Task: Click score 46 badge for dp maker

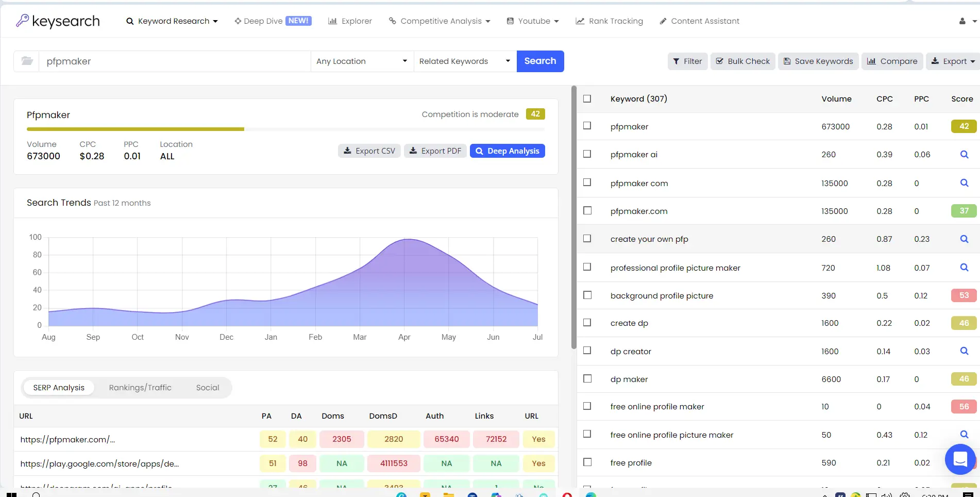Action: pos(964,379)
